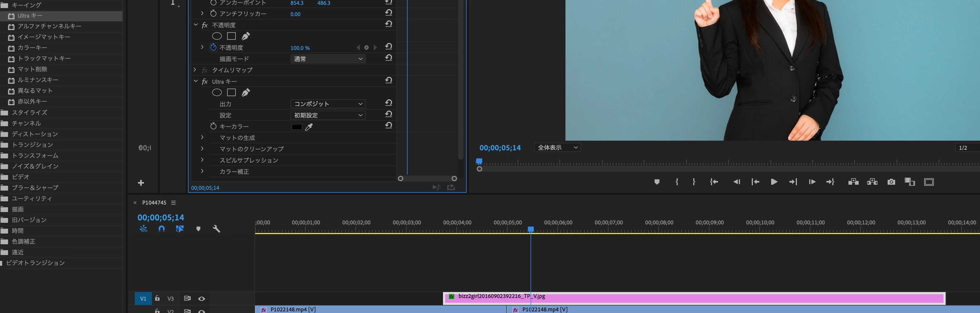This screenshot has height=313, width=980.
Task: Select the bizz2girl jpg clip on timeline
Action: [x=685, y=299]
